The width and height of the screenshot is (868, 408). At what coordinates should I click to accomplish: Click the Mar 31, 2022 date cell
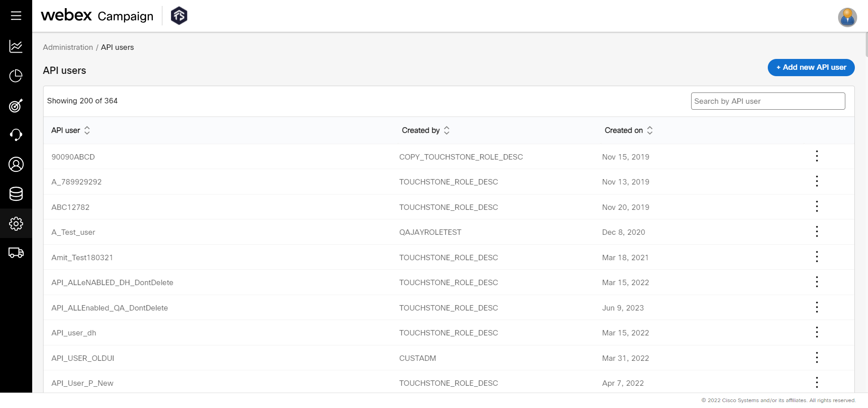625,358
